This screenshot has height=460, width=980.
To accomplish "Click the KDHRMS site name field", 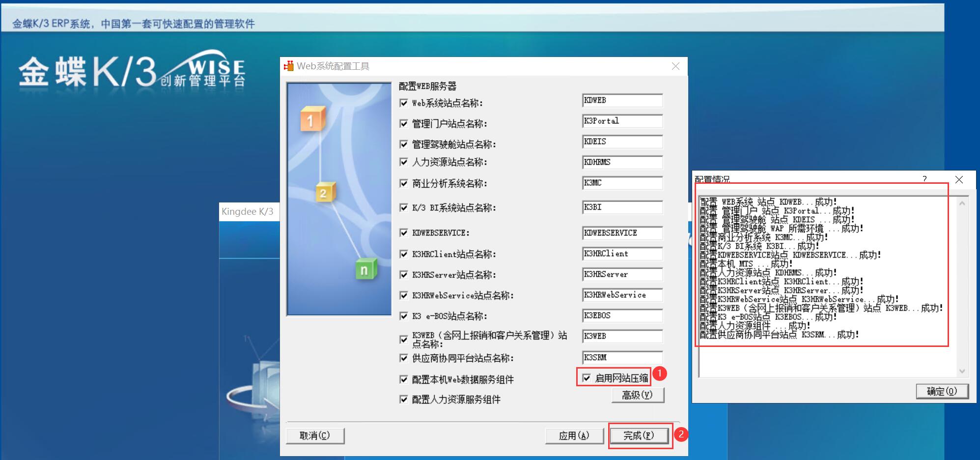I will tap(622, 162).
